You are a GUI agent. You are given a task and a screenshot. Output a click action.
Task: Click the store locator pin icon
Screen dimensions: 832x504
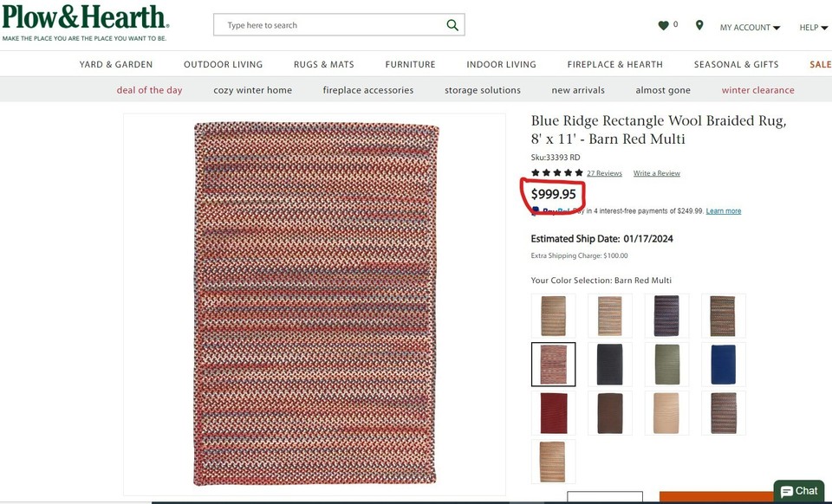click(699, 24)
